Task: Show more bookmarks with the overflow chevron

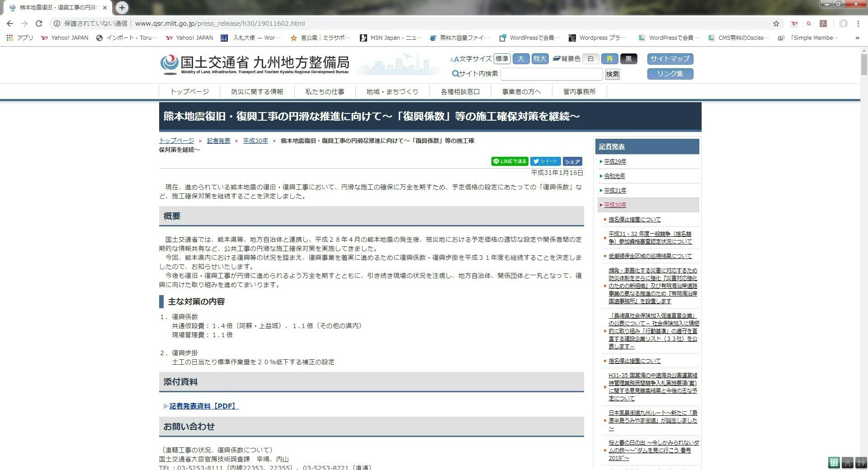Action: click(x=857, y=38)
